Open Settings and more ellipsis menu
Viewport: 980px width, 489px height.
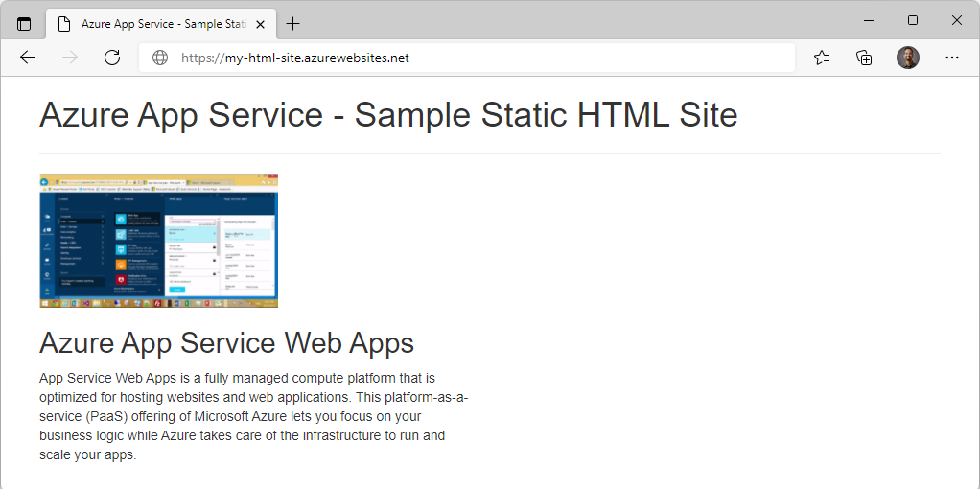tap(951, 58)
